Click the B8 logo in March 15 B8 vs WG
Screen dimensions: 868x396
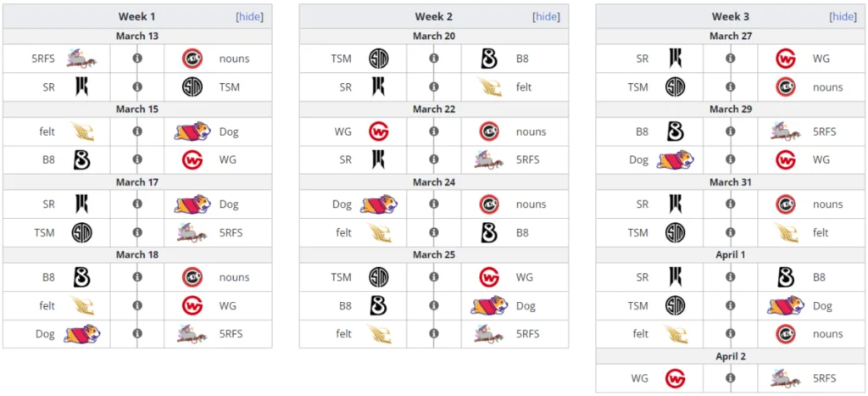(82, 160)
